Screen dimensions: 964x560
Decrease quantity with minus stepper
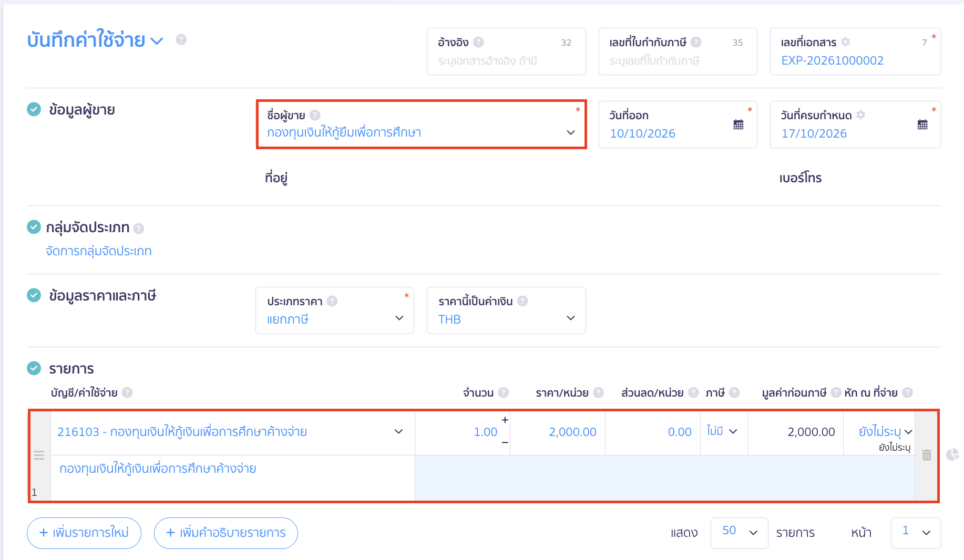(505, 443)
